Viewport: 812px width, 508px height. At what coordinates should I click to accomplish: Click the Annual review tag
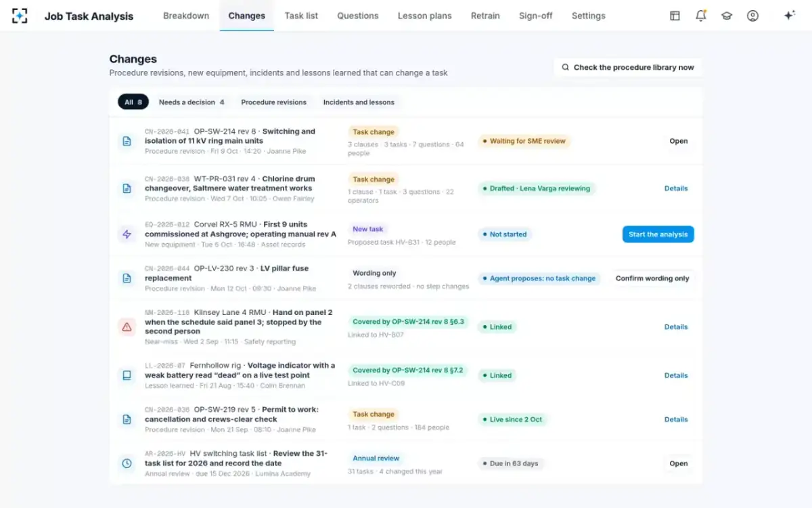(376, 458)
